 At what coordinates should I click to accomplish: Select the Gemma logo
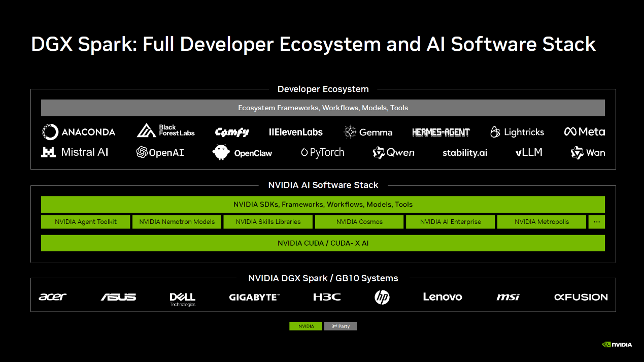point(368,132)
